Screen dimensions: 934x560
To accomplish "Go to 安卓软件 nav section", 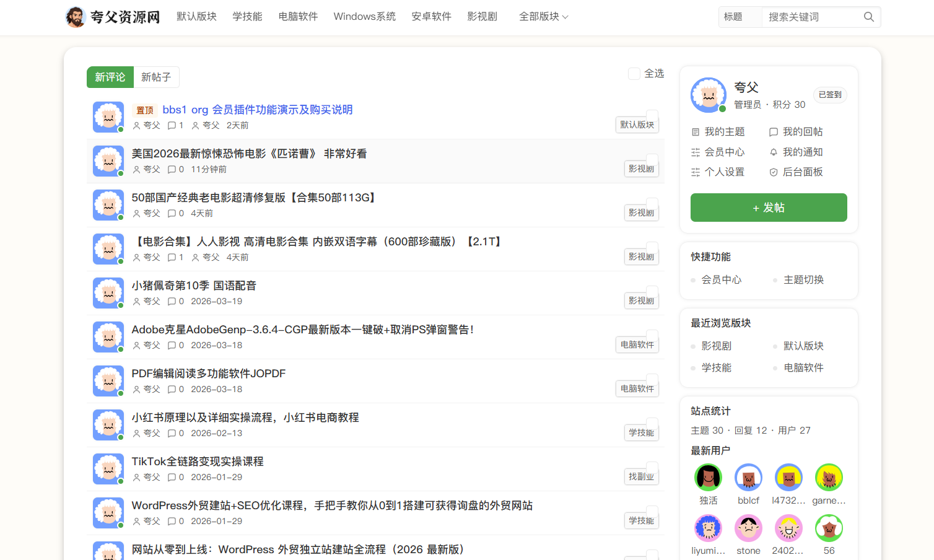I will (431, 17).
